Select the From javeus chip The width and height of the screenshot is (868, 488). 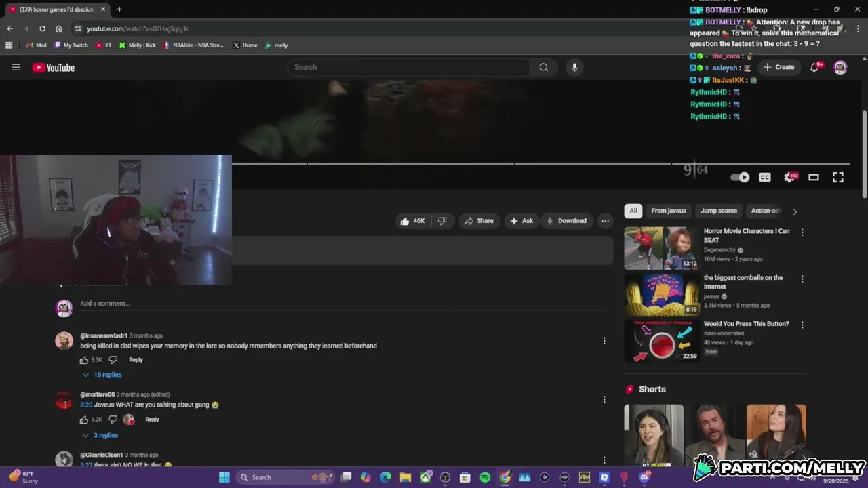click(x=669, y=211)
